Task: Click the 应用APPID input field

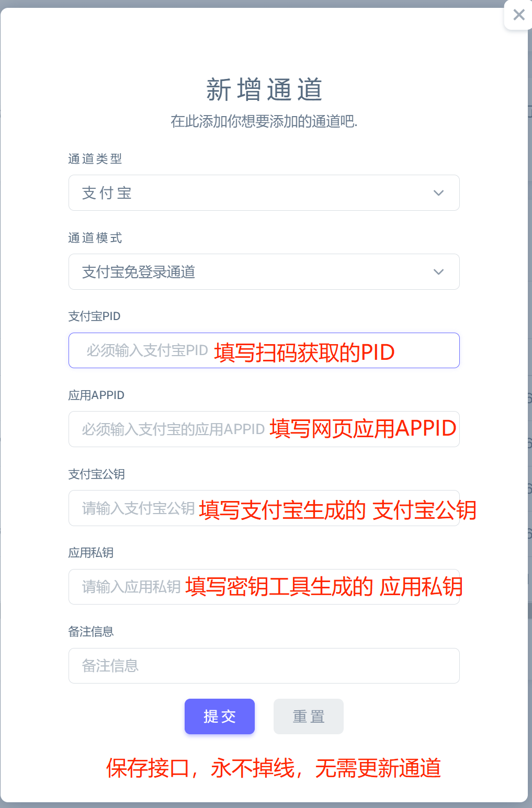Action: pyautogui.click(x=264, y=429)
